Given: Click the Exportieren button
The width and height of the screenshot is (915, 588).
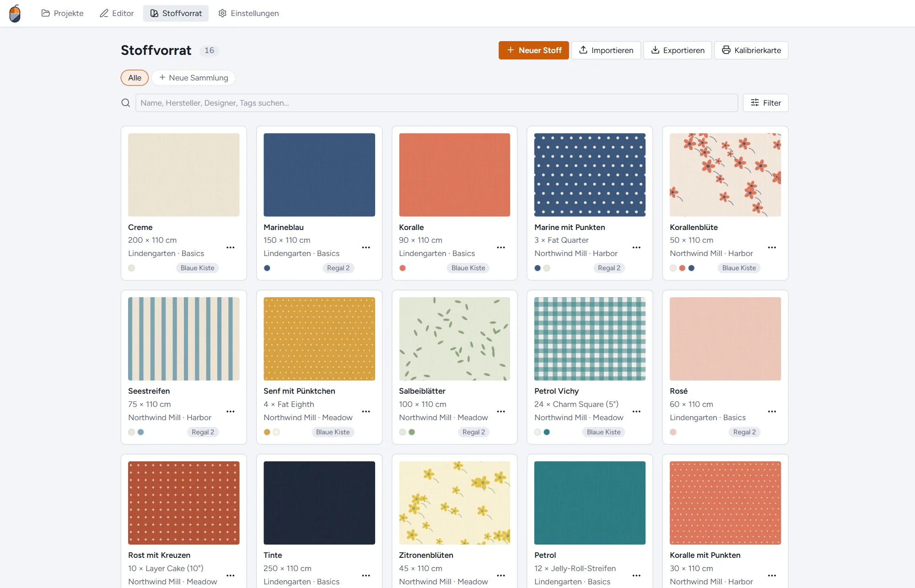Looking at the screenshot, I should tap(678, 50).
